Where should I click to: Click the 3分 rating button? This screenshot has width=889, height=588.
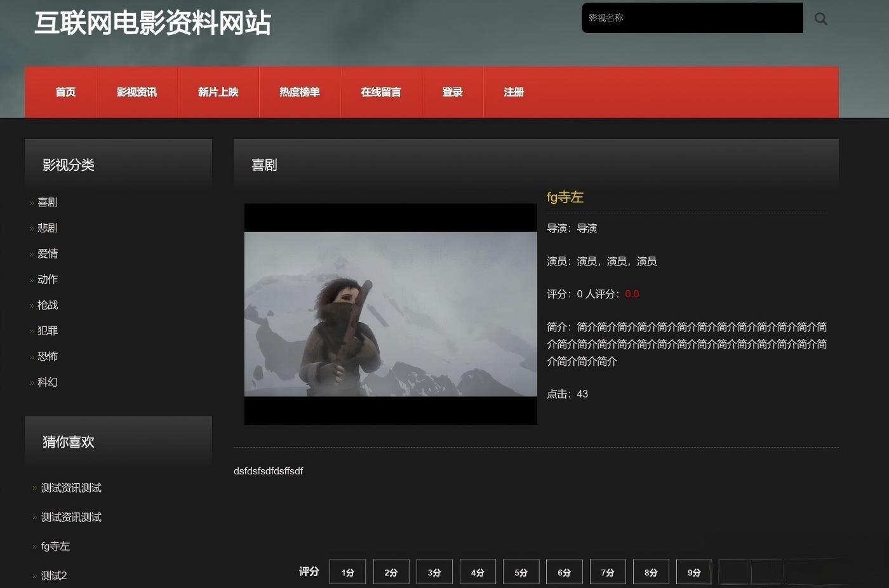click(434, 572)
